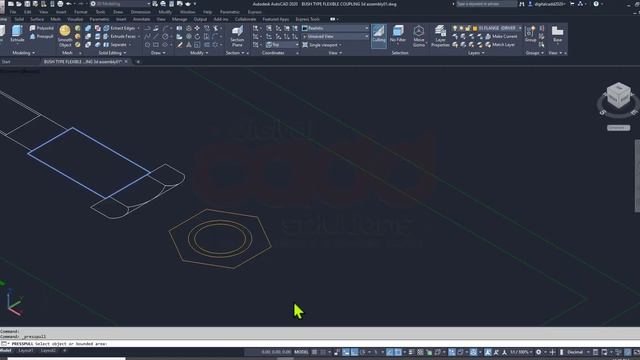Screen dimensions: 640x360
Task: Click the hexagon nut outline in drawing
Action: coord(220,238)
